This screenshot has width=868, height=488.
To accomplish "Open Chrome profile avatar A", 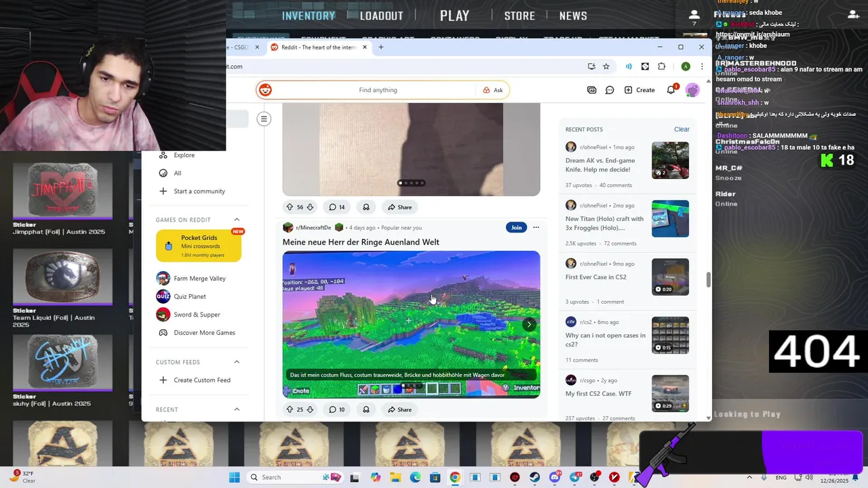I will 686,66.
